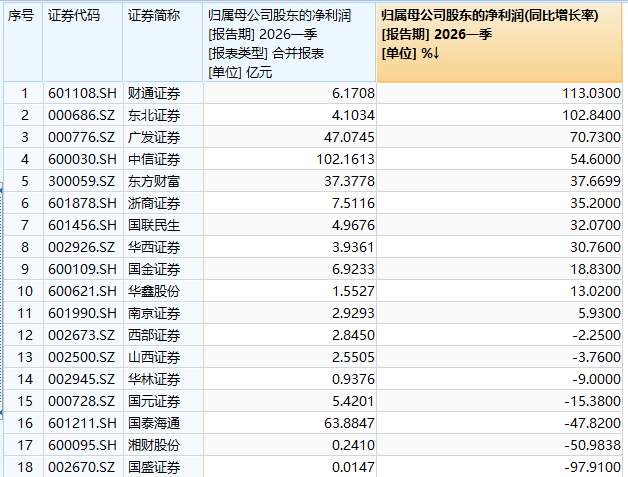Select stock code 601108.SH
Image resolution: width=628 pixels, height=477 pixels.
[x=83, y=93]
